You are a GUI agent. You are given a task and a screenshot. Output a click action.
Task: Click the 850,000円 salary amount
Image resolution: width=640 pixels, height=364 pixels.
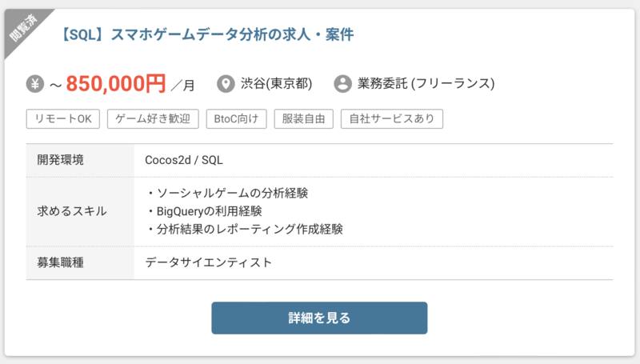[x=116, y=83]
